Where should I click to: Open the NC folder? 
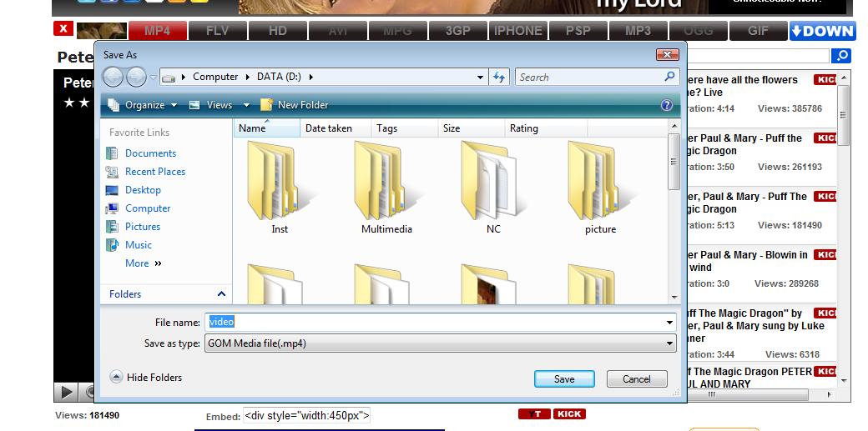pyautogui.click(x=492, y=187)
